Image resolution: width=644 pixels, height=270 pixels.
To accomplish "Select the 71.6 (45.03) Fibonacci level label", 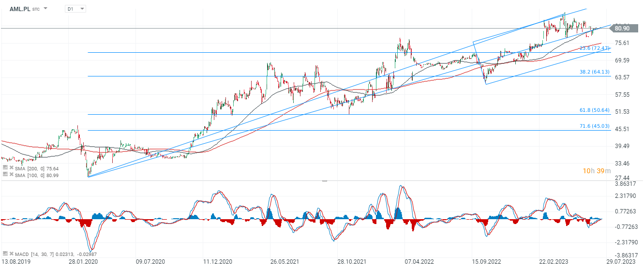I will pyautogui.click(x=595, y=126).
